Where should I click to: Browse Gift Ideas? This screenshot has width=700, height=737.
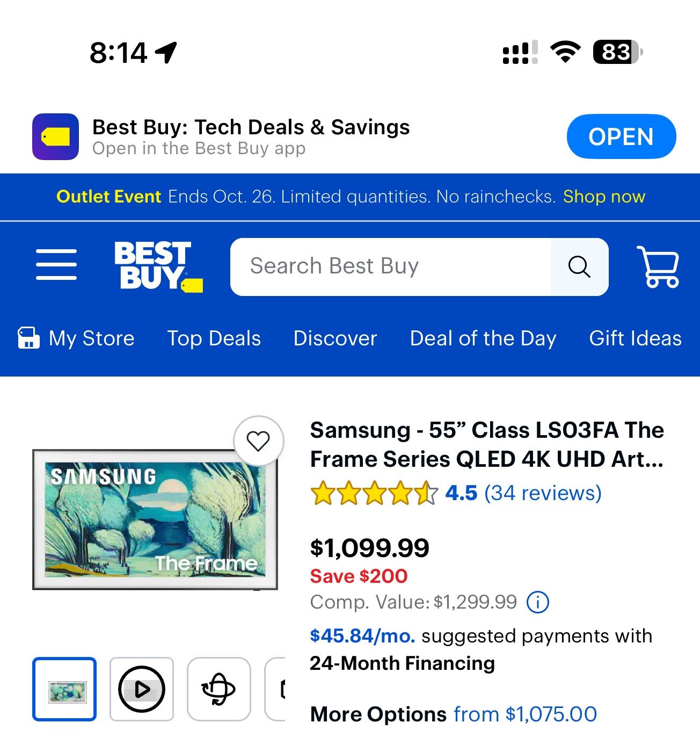tap(635, 338)
